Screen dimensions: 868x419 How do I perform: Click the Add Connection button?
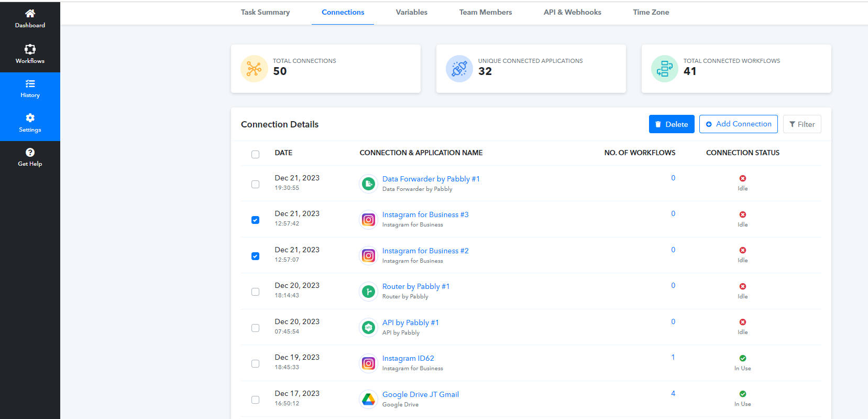click(x=739, y=124)
